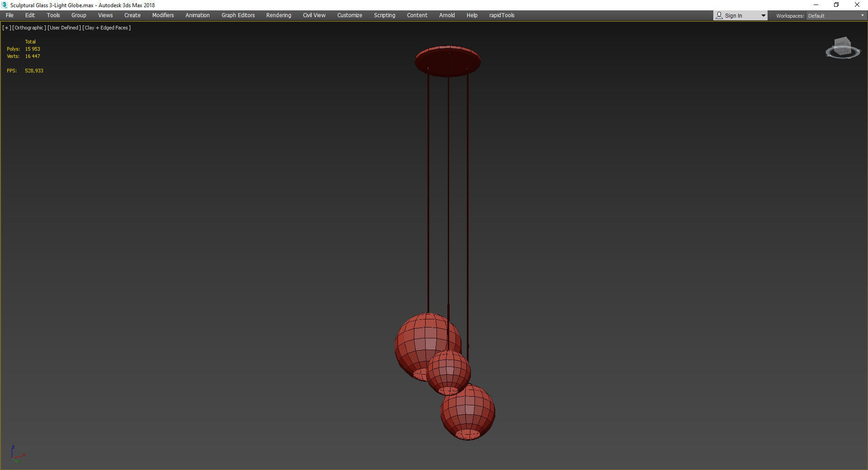Click the ViewCube navigation widget
This screenshot has height=470, width=868.
tap(843, 47)
